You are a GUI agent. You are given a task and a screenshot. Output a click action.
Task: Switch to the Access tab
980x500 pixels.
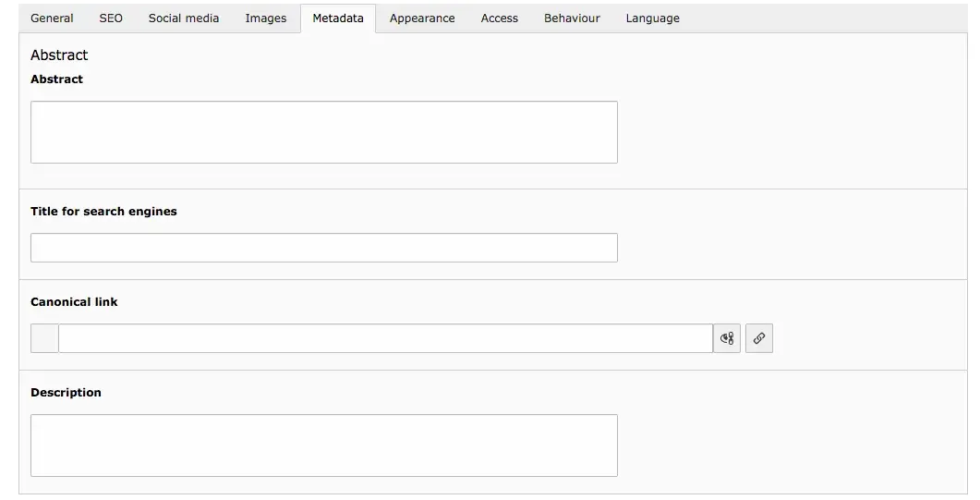(x=500, y=18)
